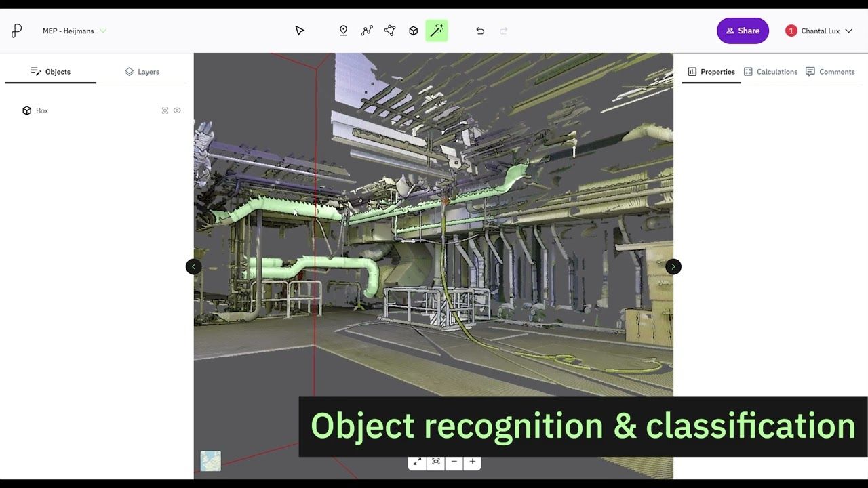
Task: Hide the Box object with eye icon
Action: [177, 110]
